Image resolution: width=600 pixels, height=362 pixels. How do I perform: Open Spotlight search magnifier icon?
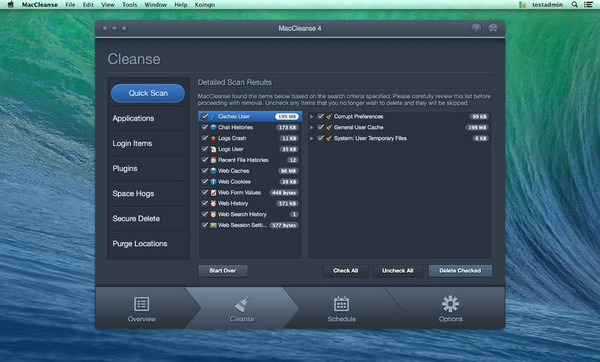coord(574,5)
